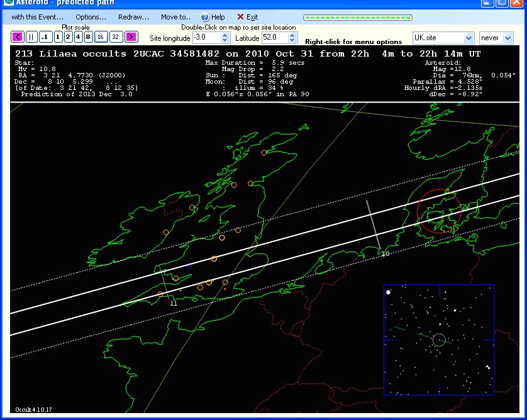The image size is (527, 420).
Task: Select plot scale 1
Action: (x=58, y=37)
